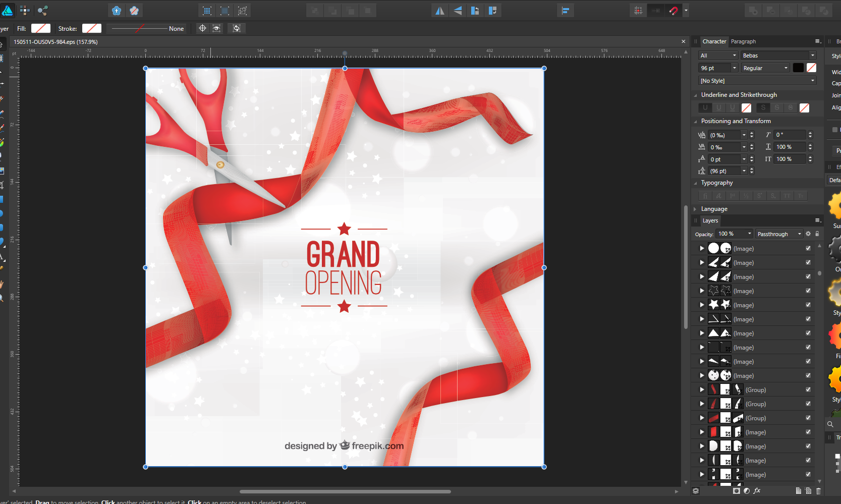The width and height of the screenshot is (841, 504).
Task: Click the alignment icon in top toolbar
Action: [566, 11]
